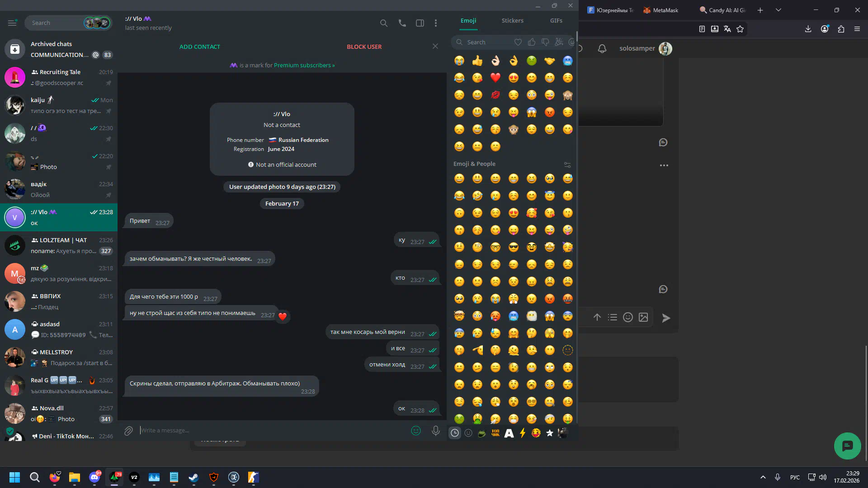
Task: Open the LOLZTEAM | ЧАТ conversation
Action: tap(59, 245)
